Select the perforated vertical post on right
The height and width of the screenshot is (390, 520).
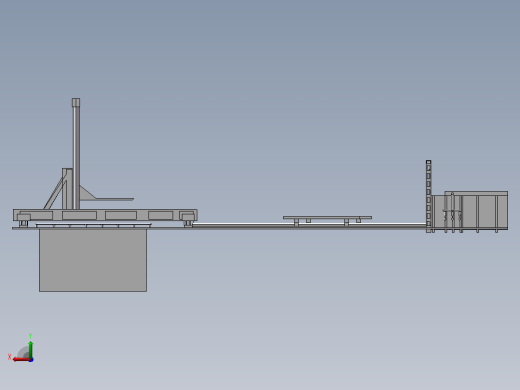click(429, 196)
